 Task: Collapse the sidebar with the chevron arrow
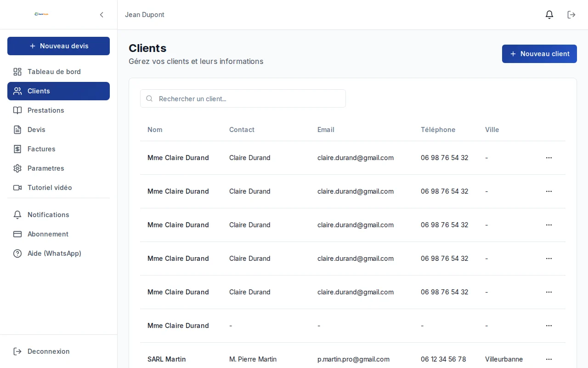pos(102,15)
